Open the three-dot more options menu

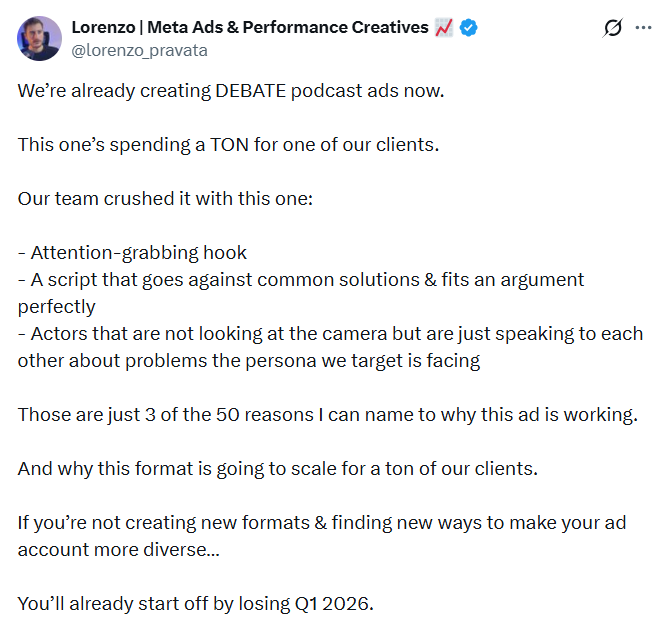[x=644, y=29]
